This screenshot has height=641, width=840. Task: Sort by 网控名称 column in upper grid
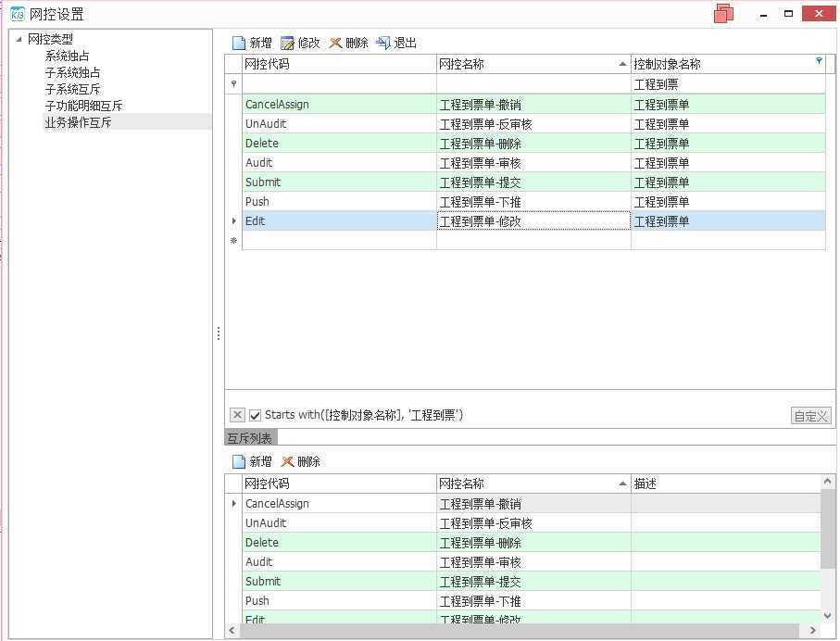point(533,64)
